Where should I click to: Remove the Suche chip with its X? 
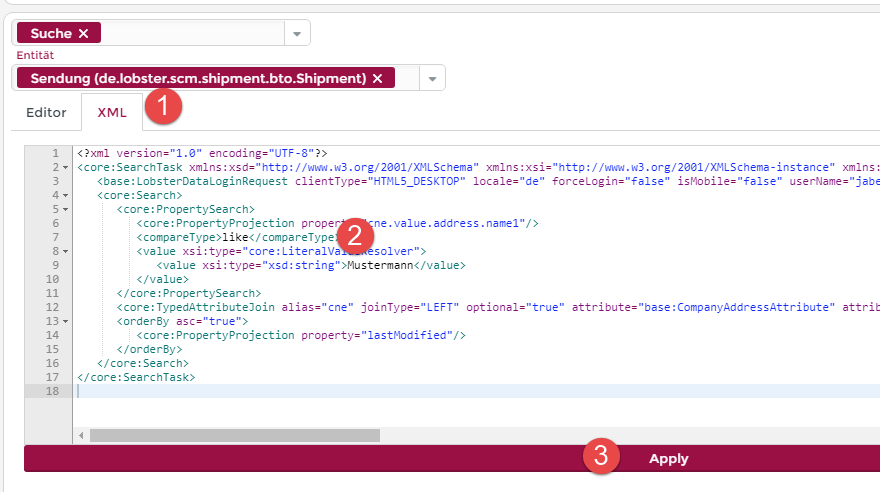tap(83, 34)
